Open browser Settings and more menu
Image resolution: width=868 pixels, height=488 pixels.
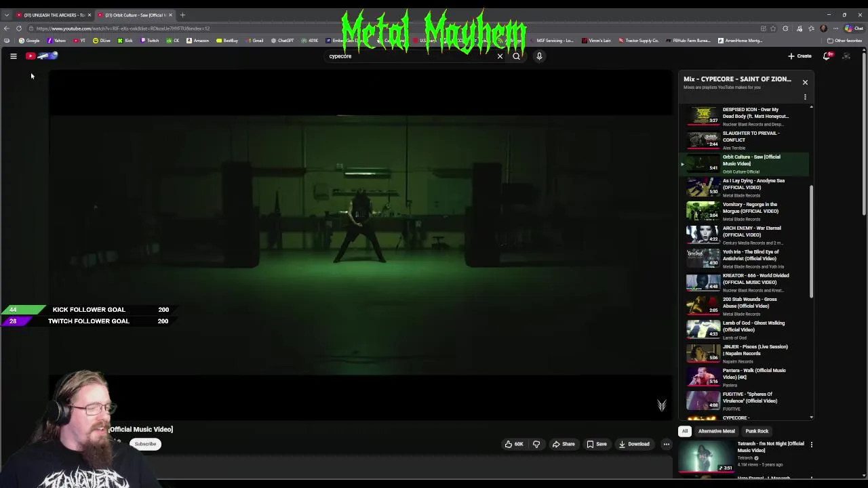(835, 28)
